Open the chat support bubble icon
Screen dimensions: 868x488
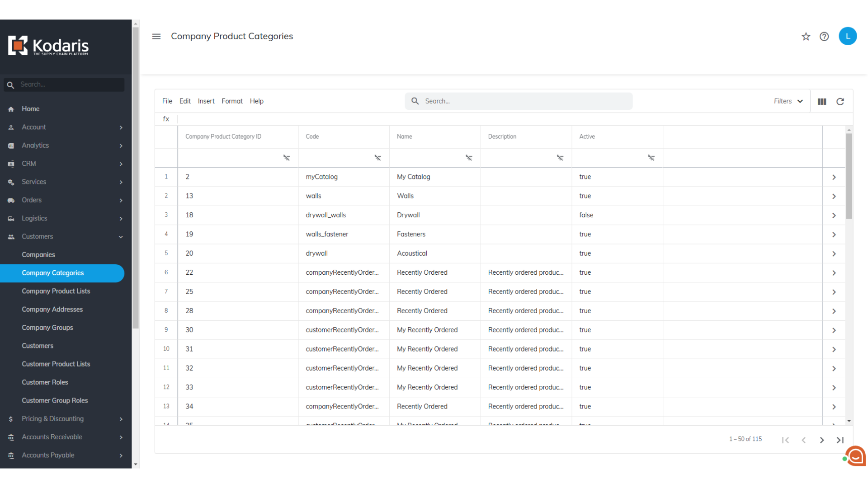(855, 456)
